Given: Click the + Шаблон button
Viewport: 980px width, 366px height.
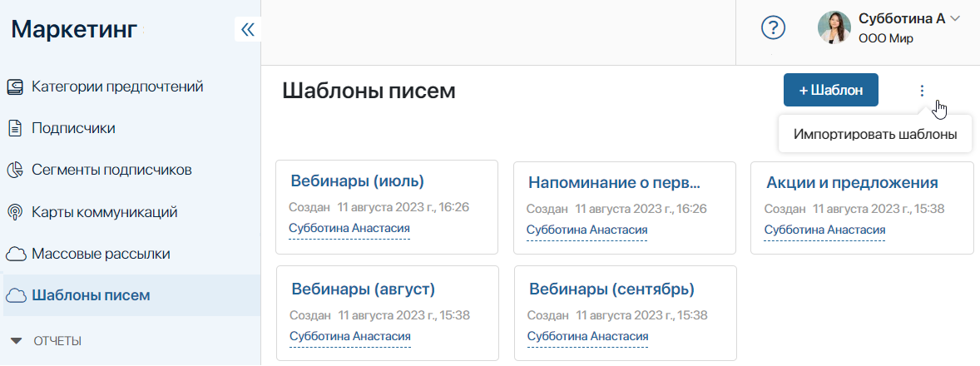Looking at the screenshot, I should click(x=831, y=90).
